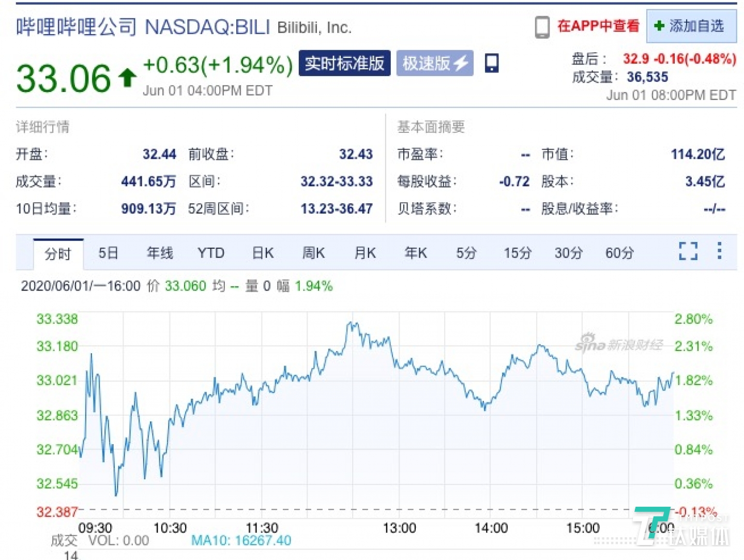Click the phone icon beside 在APP中查看
Viewport: 744px width, 560px height.
coord(542,27)
